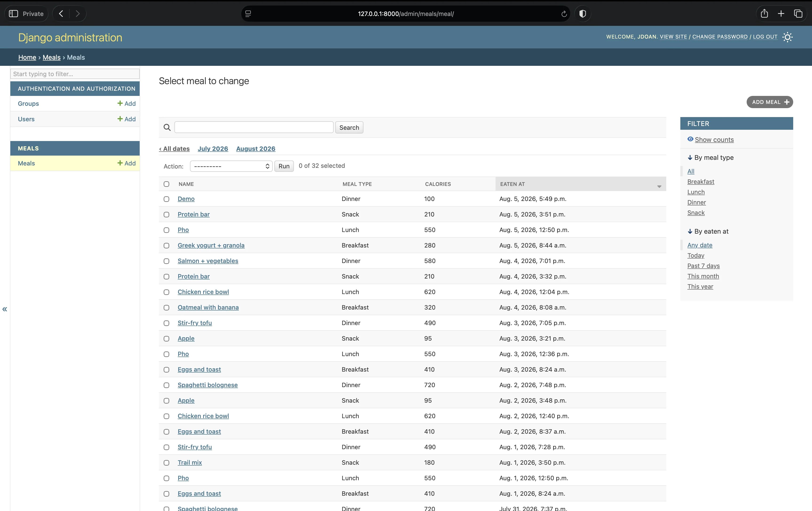Collapse the navigation sidebar with double chevron
Screen dimensions: 812x511
click(x=5, y=309)
